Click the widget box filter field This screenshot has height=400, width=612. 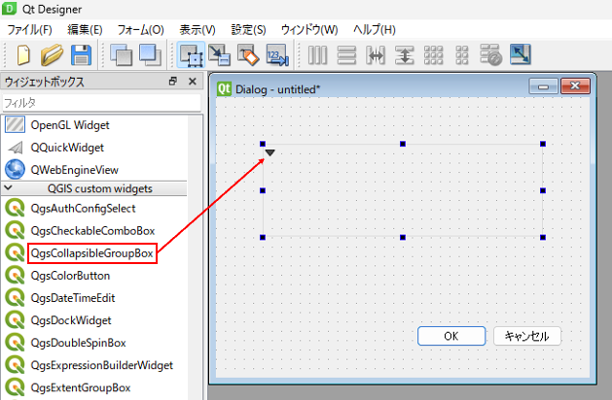click(101, 103)
